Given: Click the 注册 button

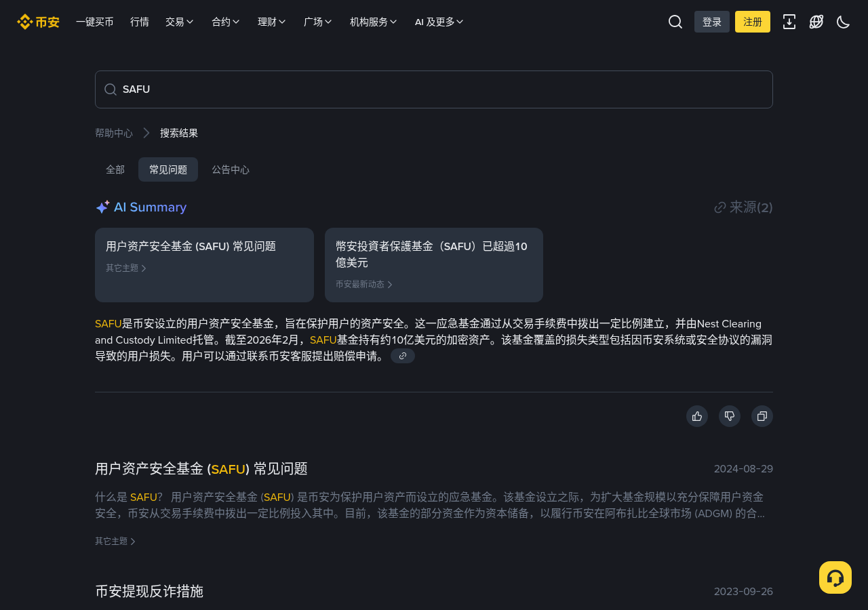Looking at the screenshot, I should click(753, 22).
